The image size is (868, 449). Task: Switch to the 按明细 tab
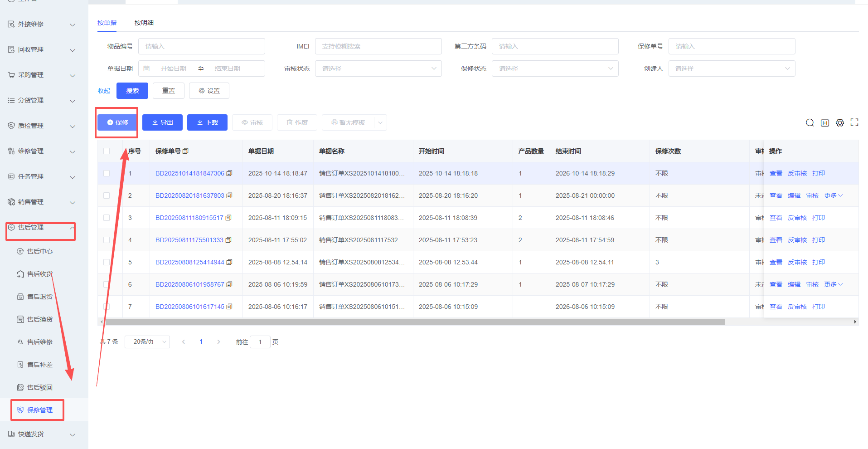(144, 23)
